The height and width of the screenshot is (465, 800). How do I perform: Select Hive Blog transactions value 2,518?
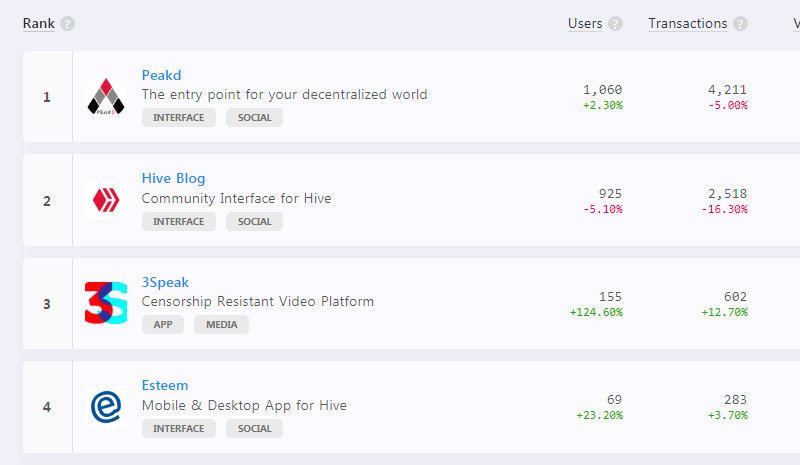727,193
